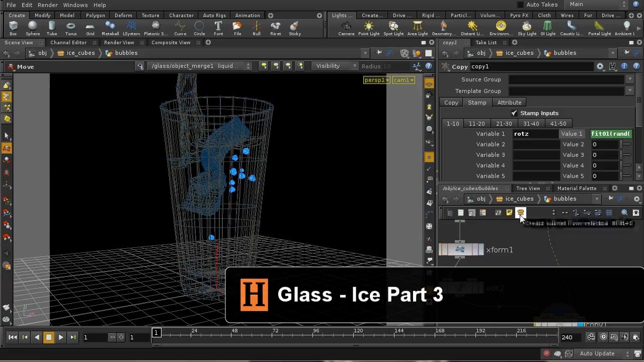Add a Sky Light from the Lights shelf

(526, 27)
